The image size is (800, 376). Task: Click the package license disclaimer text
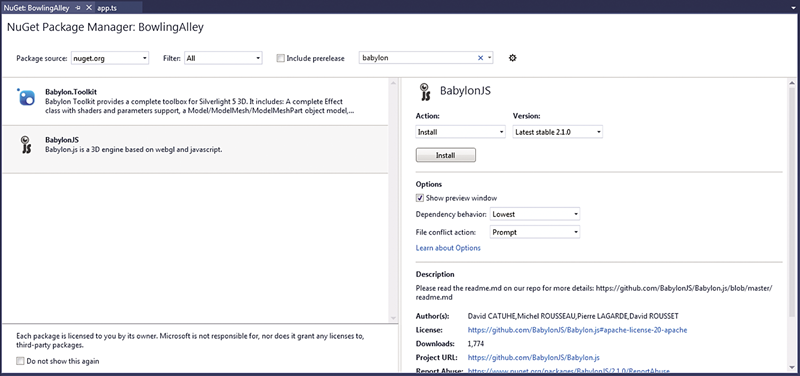click(190, 341)
